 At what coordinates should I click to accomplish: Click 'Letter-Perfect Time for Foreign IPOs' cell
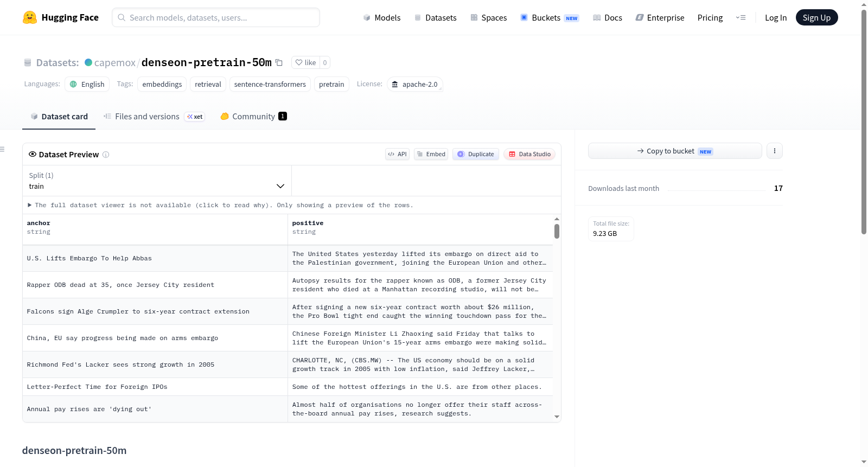[x=155, y=387]
